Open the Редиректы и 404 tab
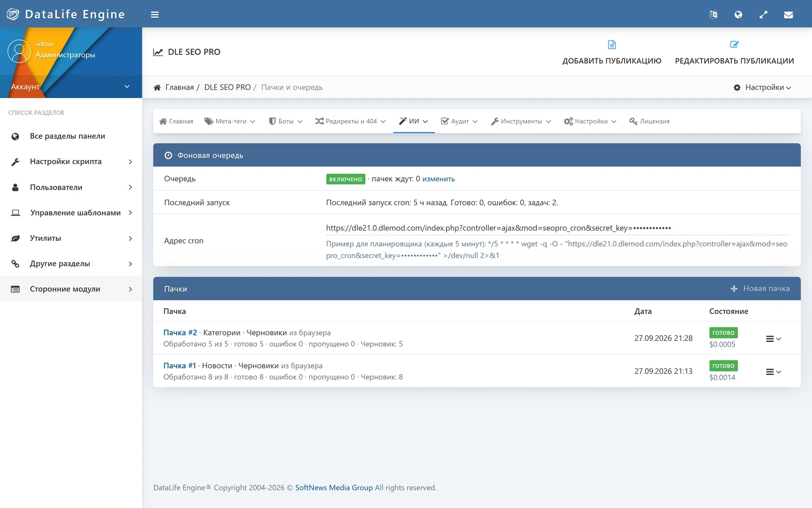 click(350, 121)
